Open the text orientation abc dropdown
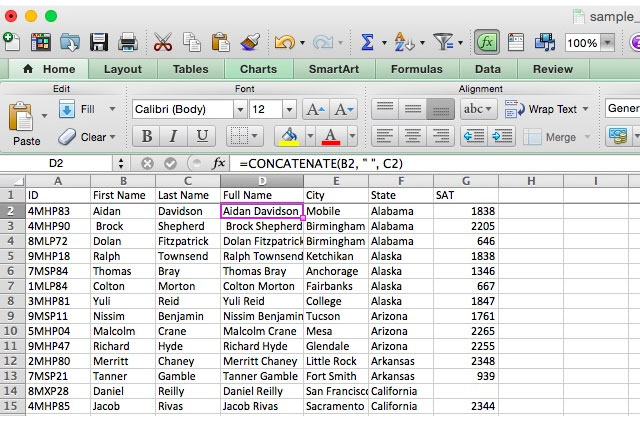 (x=478, y=109)
